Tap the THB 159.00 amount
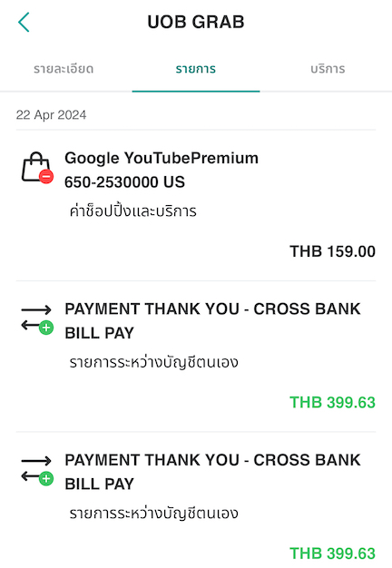 click(333, 251)
